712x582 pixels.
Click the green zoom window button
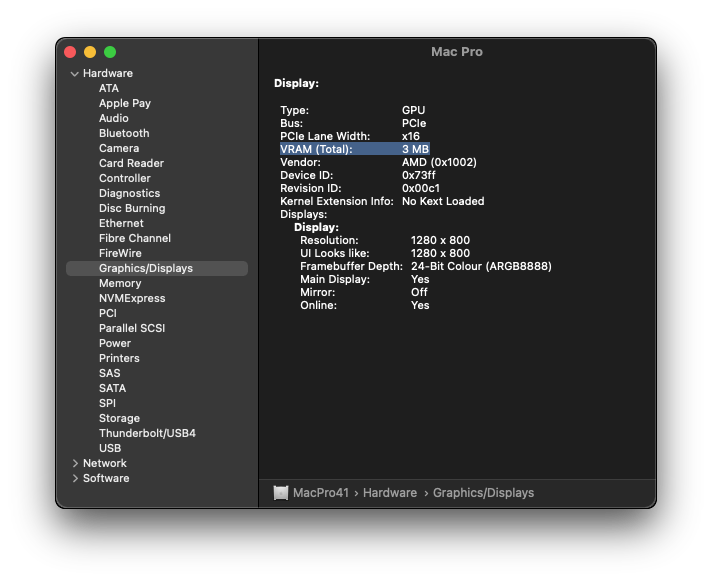tap(110, 52)
